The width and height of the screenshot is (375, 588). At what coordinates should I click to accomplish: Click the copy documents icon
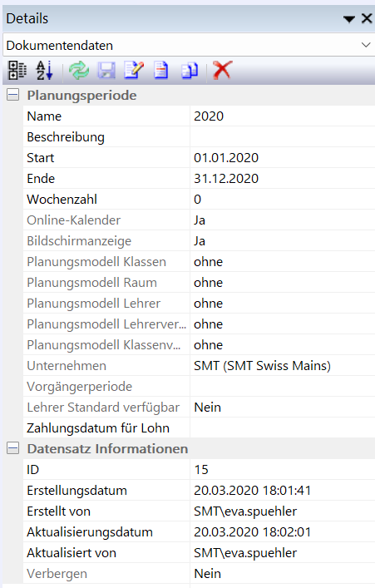tap(190, 71)
